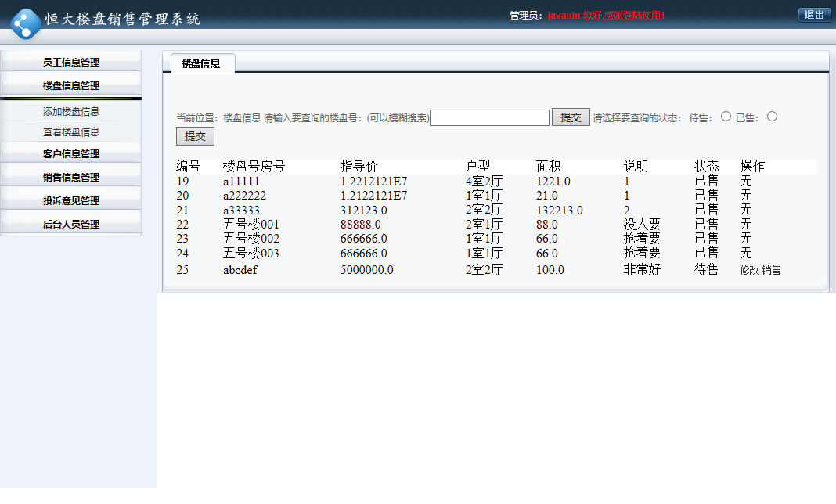Viewport: 836px width, 504px height.
Task: Focus the 楼盘号 search input field
Action: pyautogui.click(x=489, y=118)
